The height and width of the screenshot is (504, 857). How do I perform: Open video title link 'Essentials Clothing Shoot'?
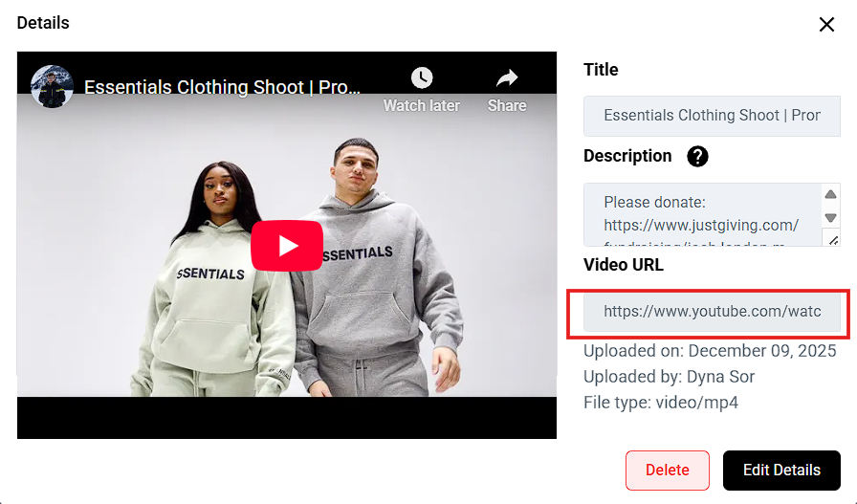[222, 87]
